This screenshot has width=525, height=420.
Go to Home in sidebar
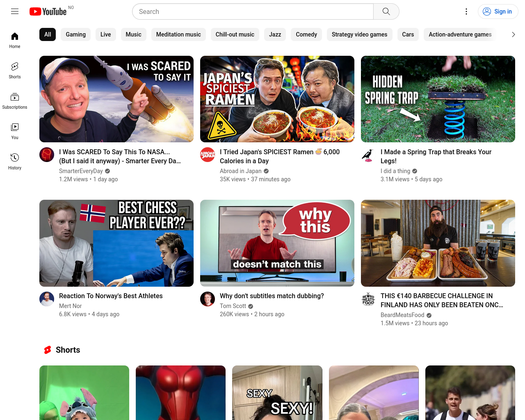[x=15, y=40]
